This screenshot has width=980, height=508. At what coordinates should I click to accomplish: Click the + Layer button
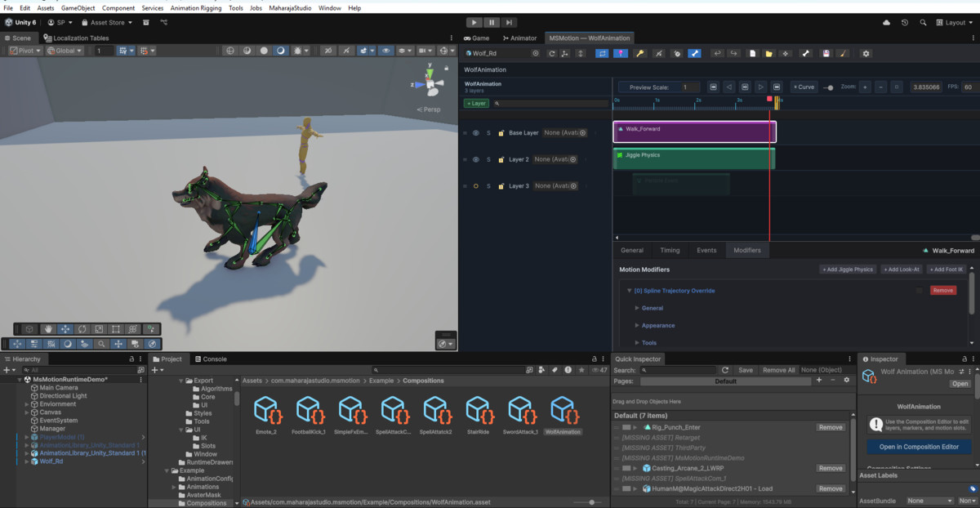click(x=476, y=104)
